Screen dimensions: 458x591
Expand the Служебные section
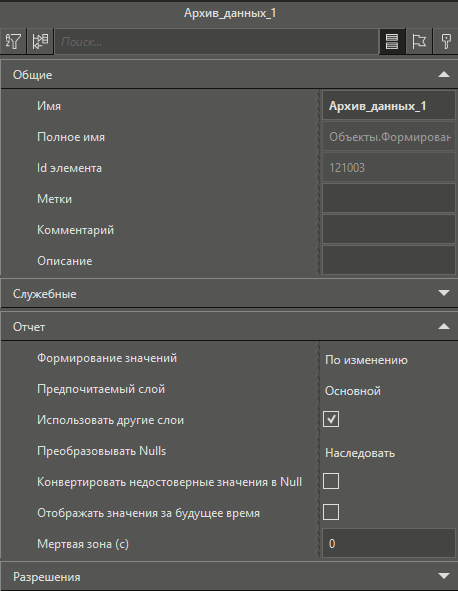tap(229, 293)
